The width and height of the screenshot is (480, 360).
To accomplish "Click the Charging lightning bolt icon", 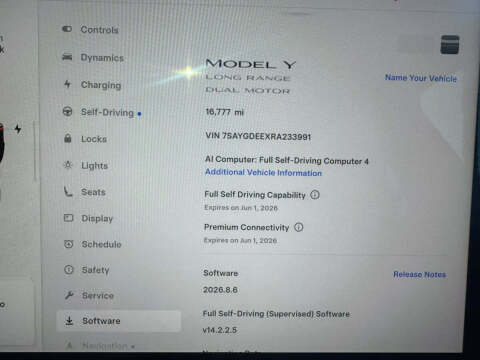I will click(67, 84).
